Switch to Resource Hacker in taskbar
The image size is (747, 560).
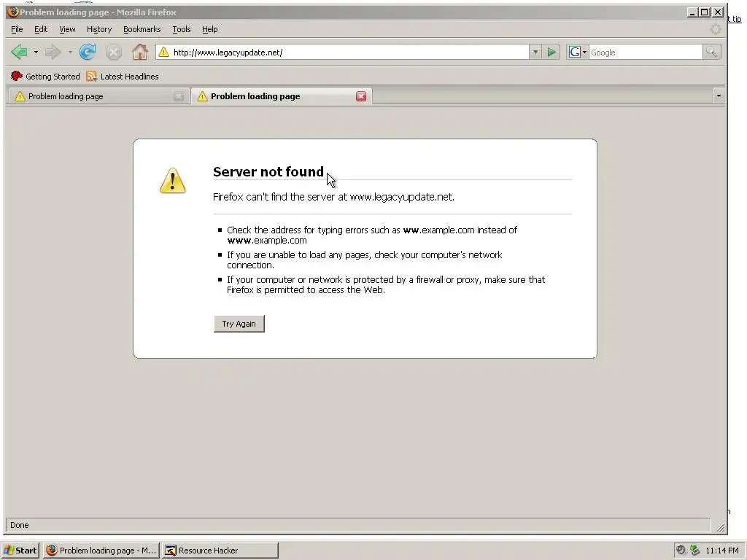coord(220,550)
